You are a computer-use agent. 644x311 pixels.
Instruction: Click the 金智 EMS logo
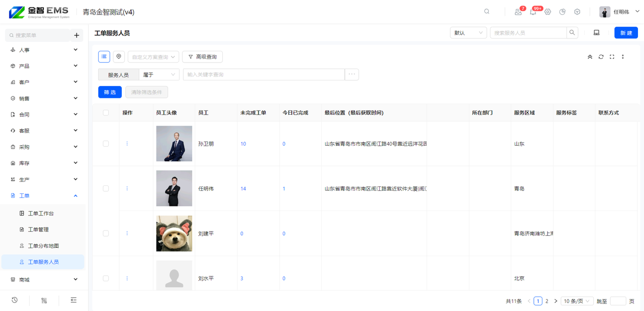pyautogui.click(x=39, y=12)
